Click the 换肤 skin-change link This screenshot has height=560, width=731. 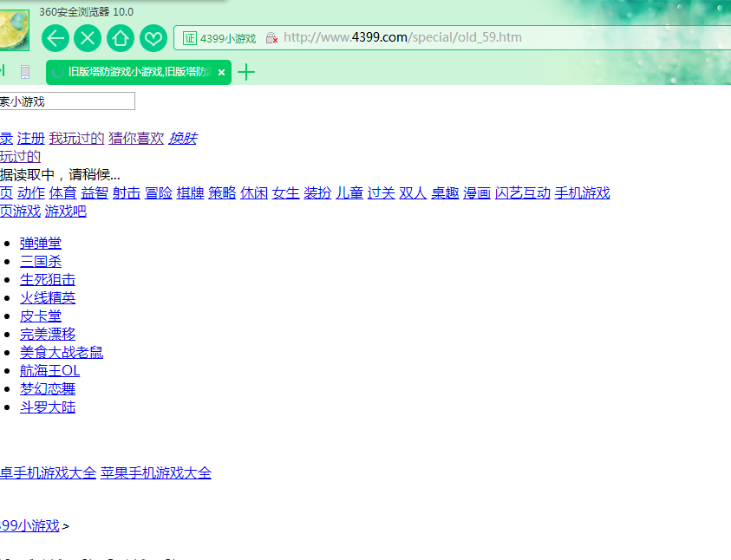[182, 138]
